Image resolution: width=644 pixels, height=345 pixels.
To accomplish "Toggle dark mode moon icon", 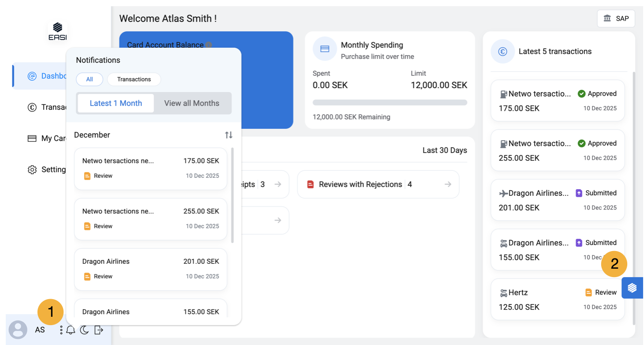I will (x=84, y=330).
